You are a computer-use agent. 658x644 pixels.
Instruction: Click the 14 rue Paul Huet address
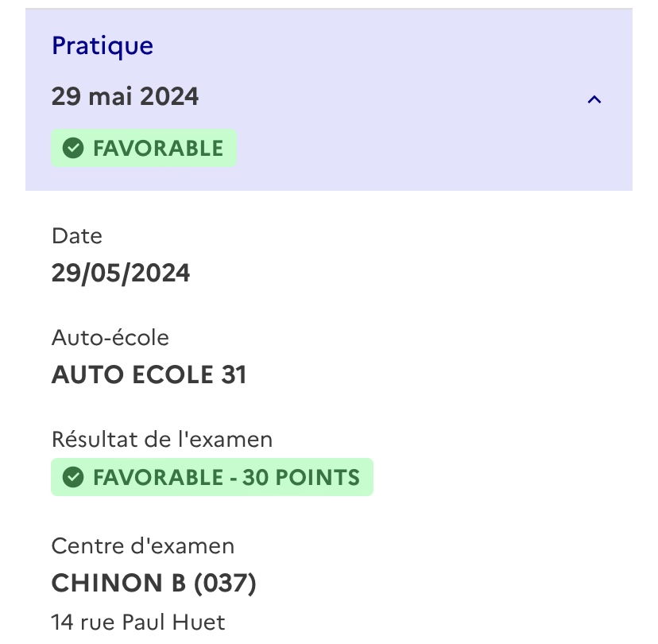pos(138,623)
